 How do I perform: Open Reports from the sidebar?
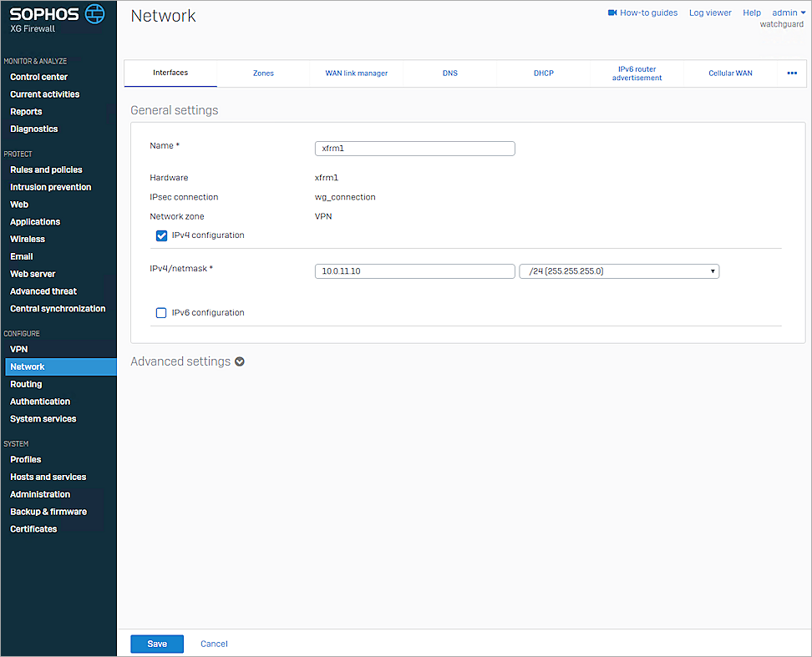26,111
